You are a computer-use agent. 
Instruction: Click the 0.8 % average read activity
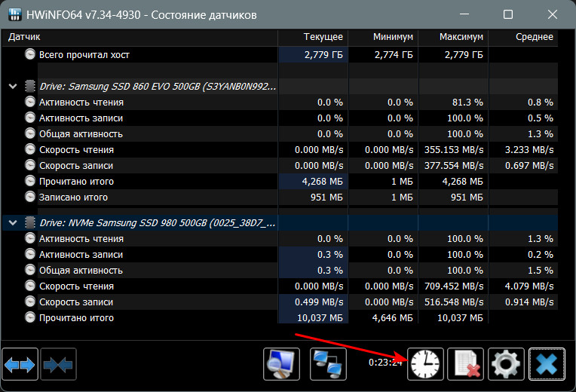coord(541,103)
